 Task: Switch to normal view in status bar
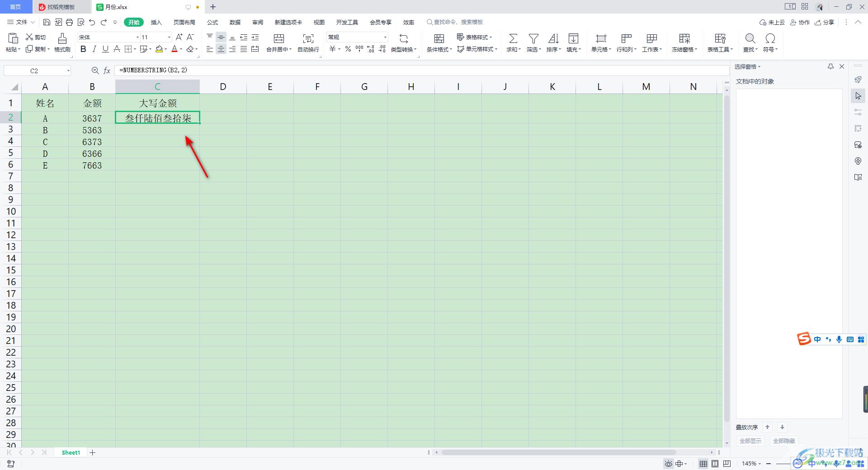pos(703,464)
